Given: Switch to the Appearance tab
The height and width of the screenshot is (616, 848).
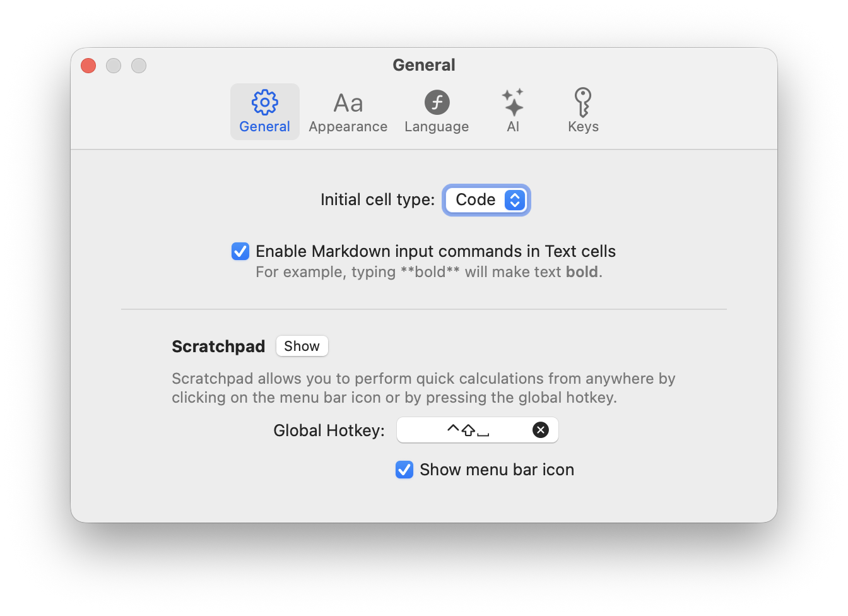Looking at the screenshot, I should click(348, 111).
